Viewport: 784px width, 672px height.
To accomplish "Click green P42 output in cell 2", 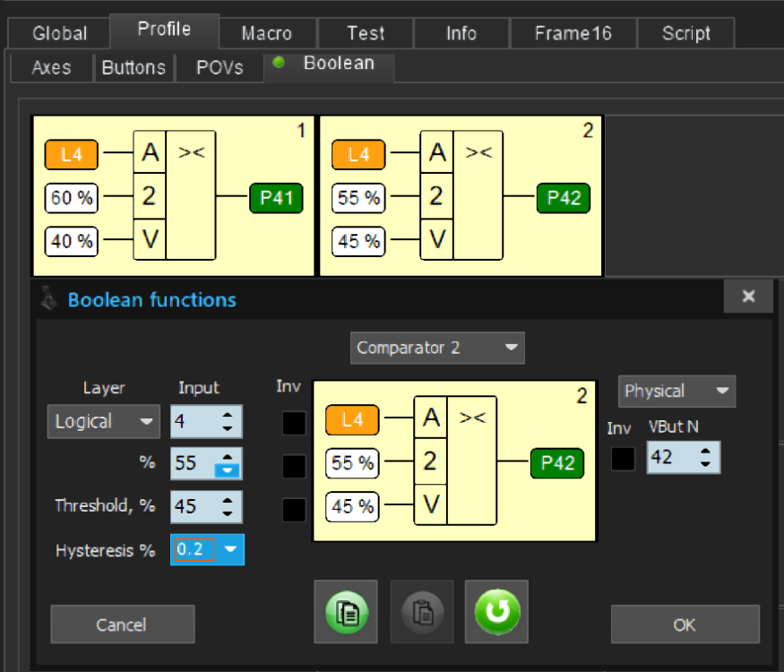I will (x=564, y=198).
